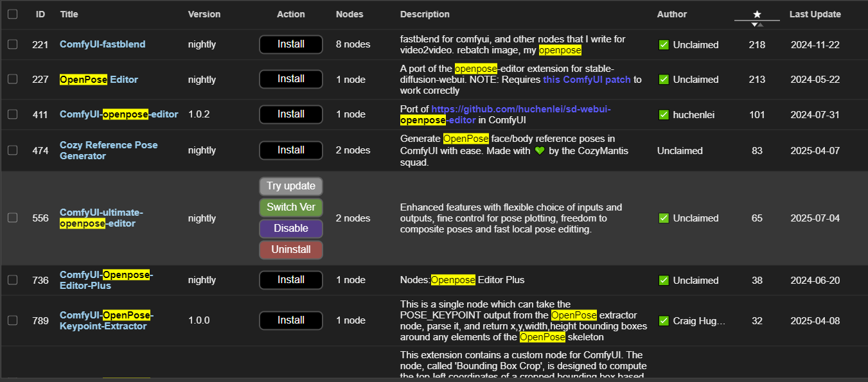This screenshot has height=382, width=868.
Task: Click the green check icon in row 736
Action: click(664, 281)
